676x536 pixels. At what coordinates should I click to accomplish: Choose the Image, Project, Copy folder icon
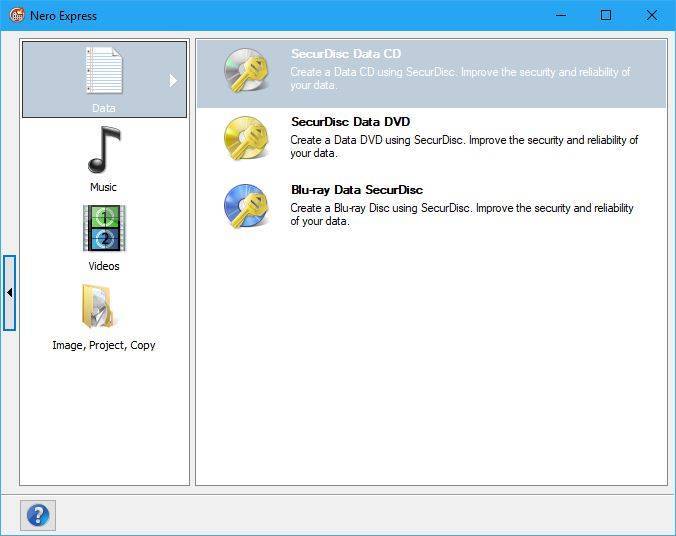(x=98, y=307)
